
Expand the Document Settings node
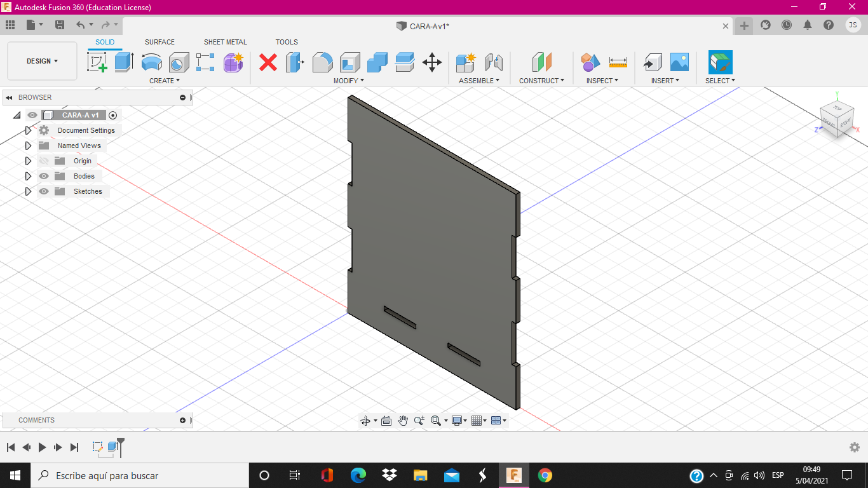point(28,130)
